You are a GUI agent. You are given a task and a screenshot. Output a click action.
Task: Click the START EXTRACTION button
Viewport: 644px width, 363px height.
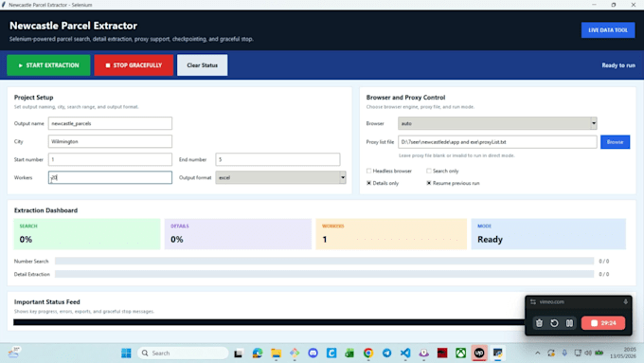tap(48, 65)
